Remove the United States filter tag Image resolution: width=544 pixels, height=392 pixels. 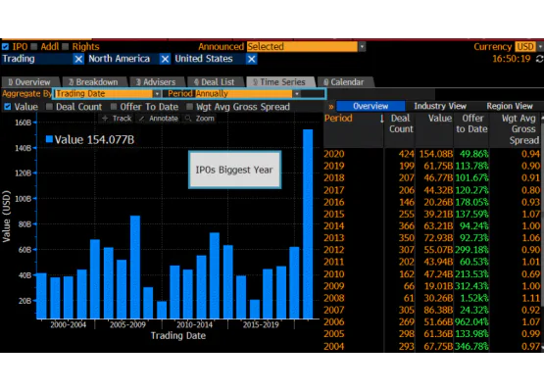click(252, 59)
